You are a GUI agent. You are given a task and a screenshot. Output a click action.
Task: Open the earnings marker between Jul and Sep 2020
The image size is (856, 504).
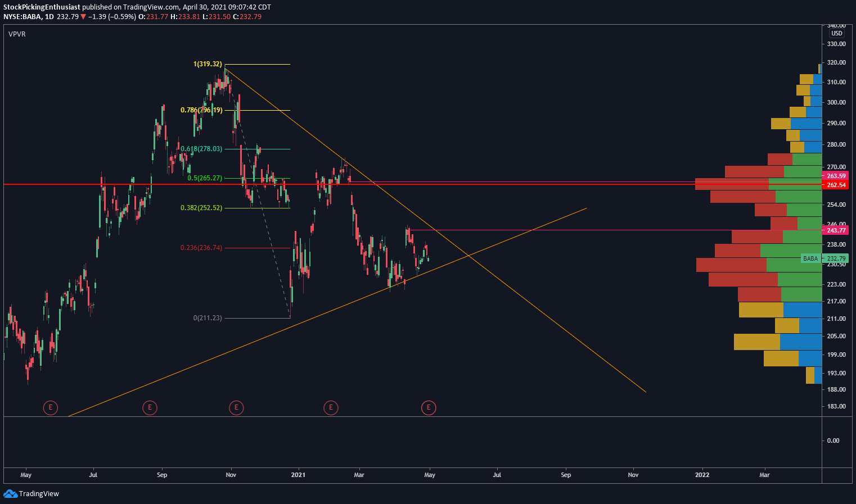(150, 407)
